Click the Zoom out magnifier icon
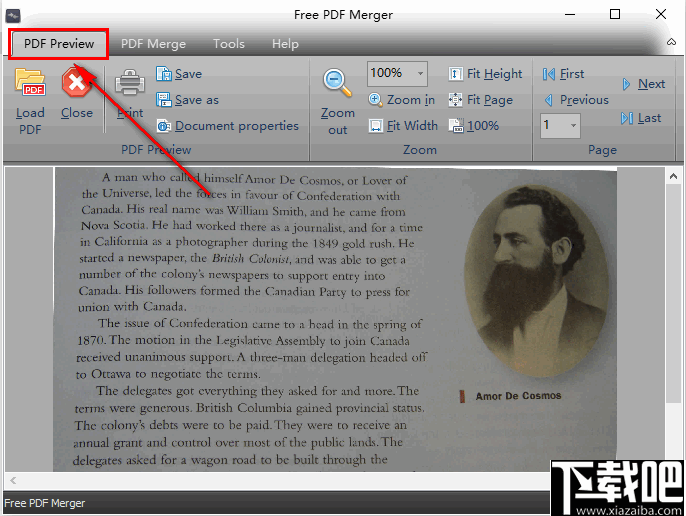Screen dimensions: 686x516 click(337, 82)
